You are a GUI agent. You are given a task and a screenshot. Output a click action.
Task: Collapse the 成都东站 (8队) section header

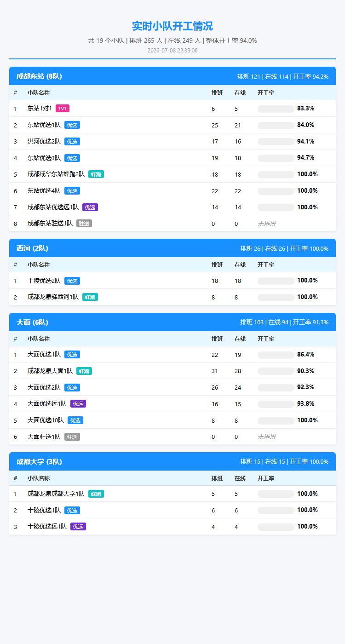pos(172,76)
